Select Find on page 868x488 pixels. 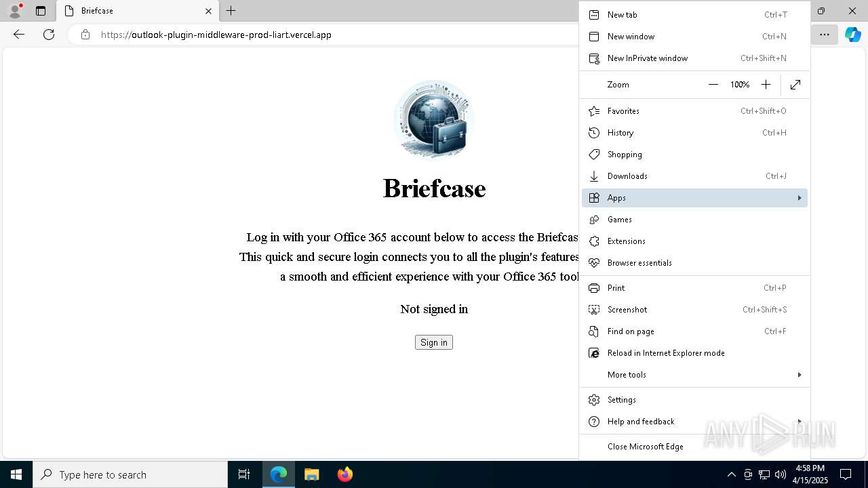coord(694,331)
